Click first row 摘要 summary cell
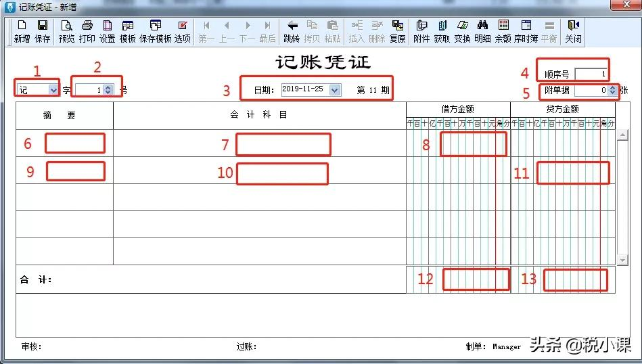This screenshot has width=642, height=364. (65, 143)
